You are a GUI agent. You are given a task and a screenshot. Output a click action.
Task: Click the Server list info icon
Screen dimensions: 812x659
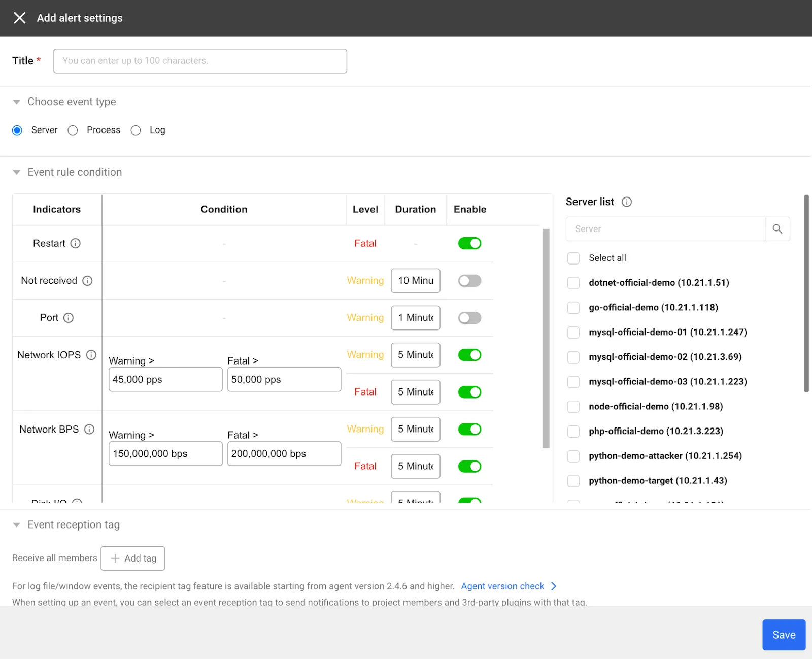pos(627,202)
